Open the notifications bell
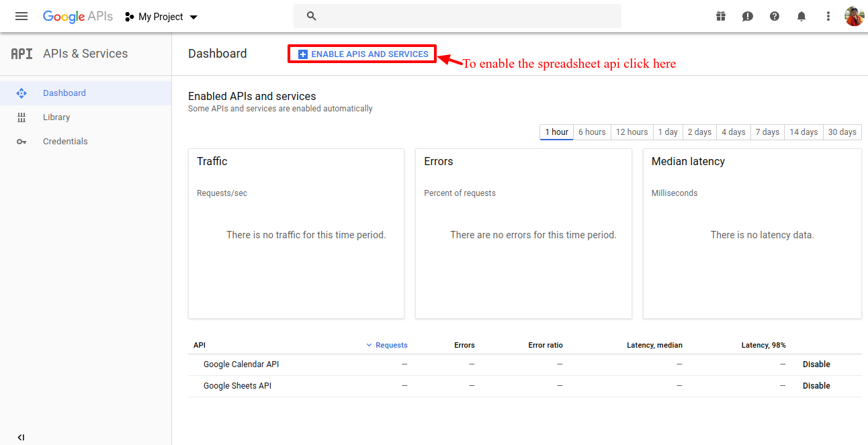This screenshot has height=445, width=868. tap(801, 16)
